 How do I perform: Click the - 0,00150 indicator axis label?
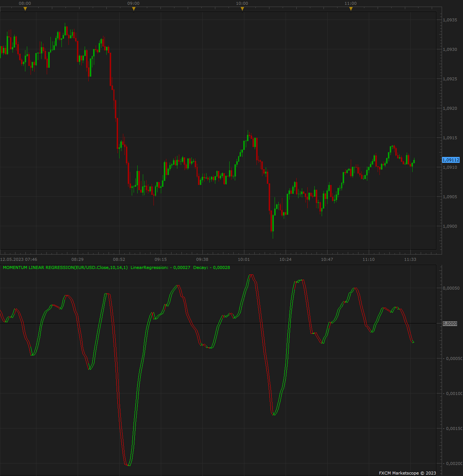453,428
